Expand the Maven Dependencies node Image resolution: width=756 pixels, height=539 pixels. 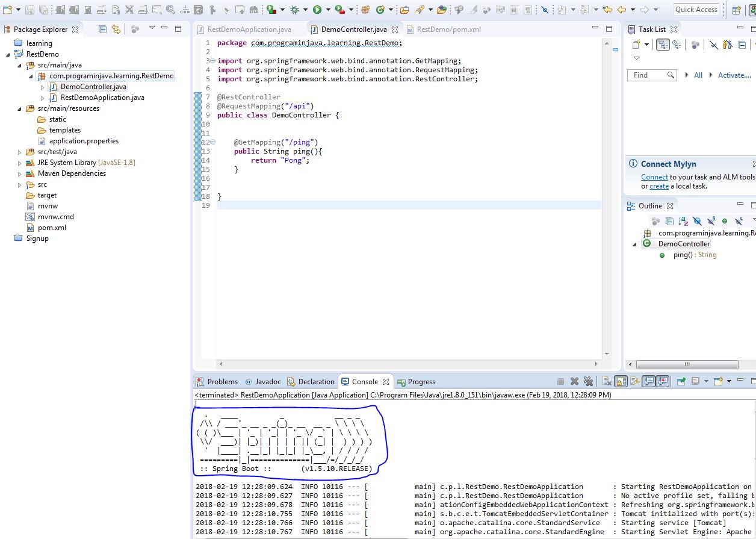point(19,173)
